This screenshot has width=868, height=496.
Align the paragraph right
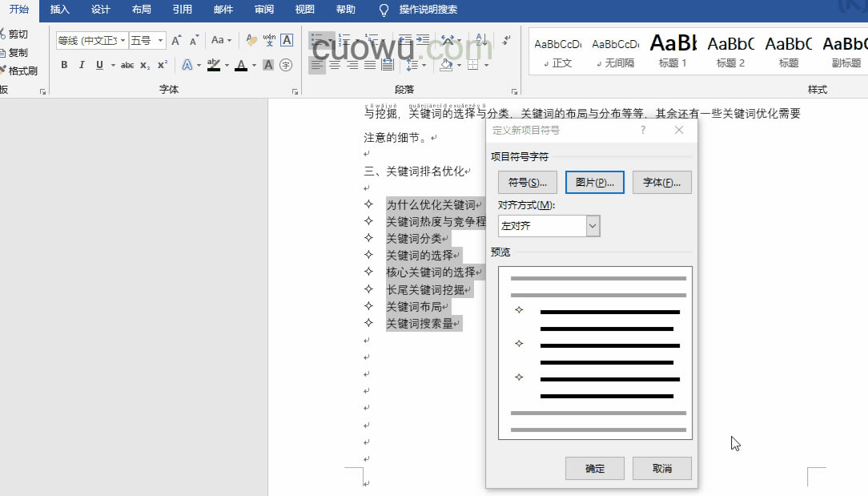pyautogui.click(x=352, y=65)
